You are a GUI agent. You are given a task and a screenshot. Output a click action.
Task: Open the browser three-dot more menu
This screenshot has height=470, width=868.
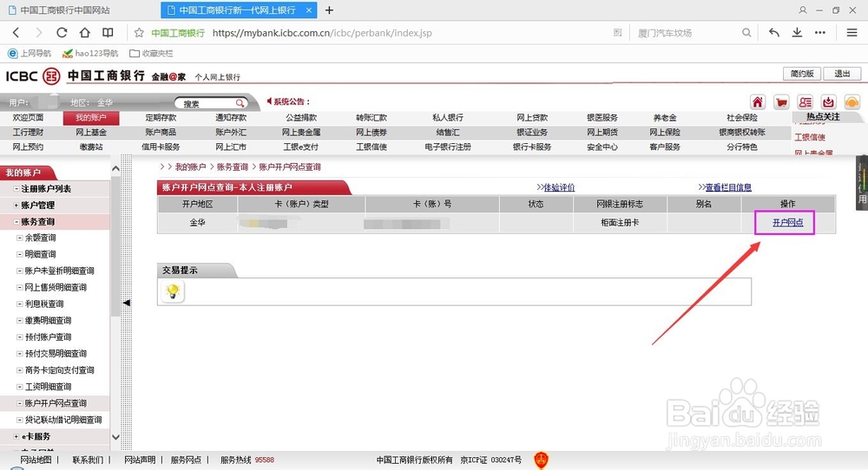point(820,33)
